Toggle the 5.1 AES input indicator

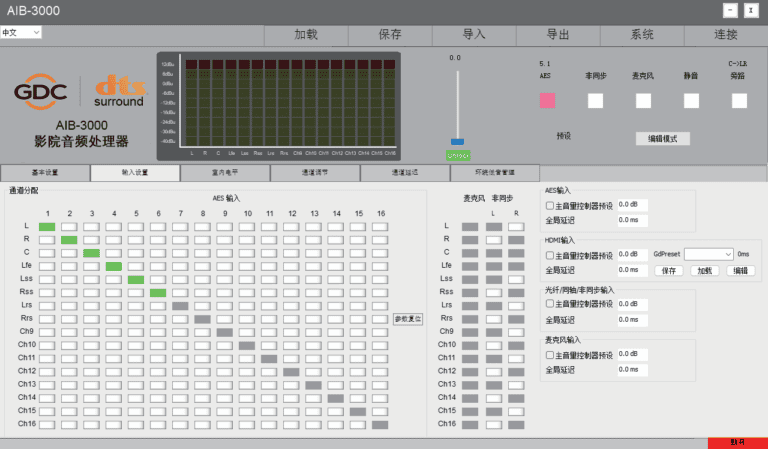click(x=547, y=100)
